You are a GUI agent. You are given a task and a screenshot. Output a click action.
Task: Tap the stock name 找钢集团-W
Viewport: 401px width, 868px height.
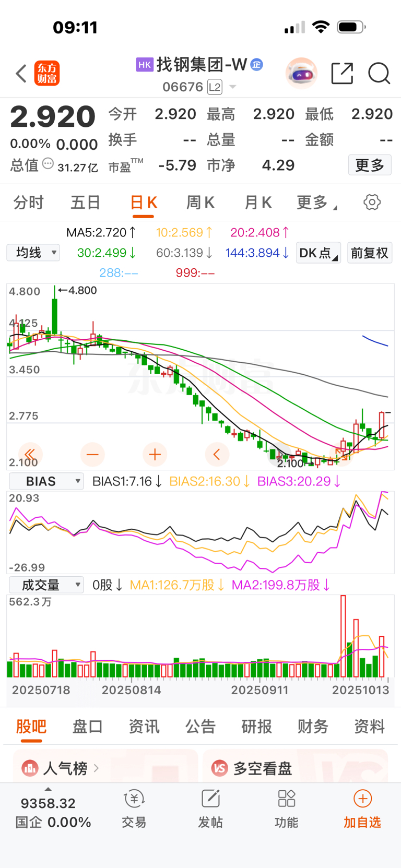[202, 65]
